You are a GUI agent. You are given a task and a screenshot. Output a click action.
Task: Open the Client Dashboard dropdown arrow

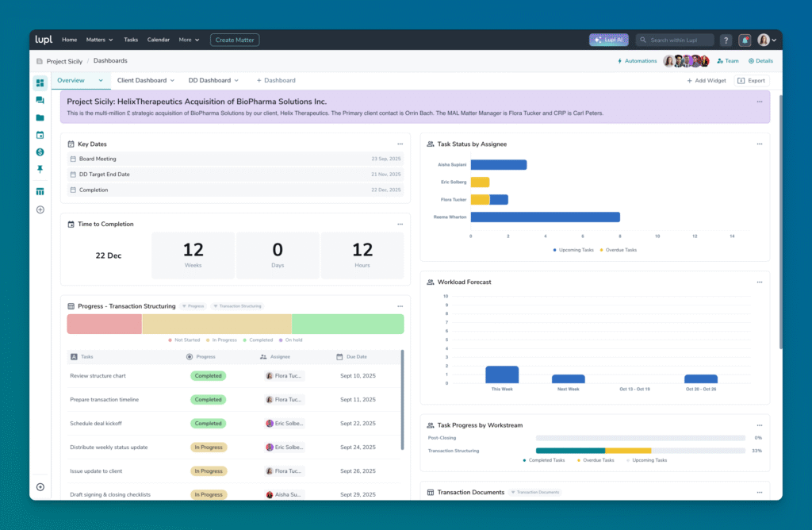pyautogui.click(x=172, y=80)
